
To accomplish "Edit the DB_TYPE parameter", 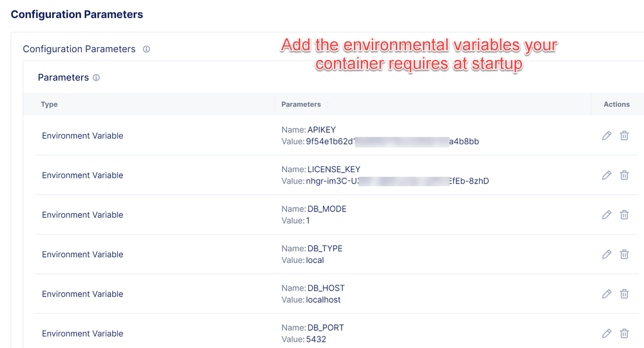I will pos(607,255).
